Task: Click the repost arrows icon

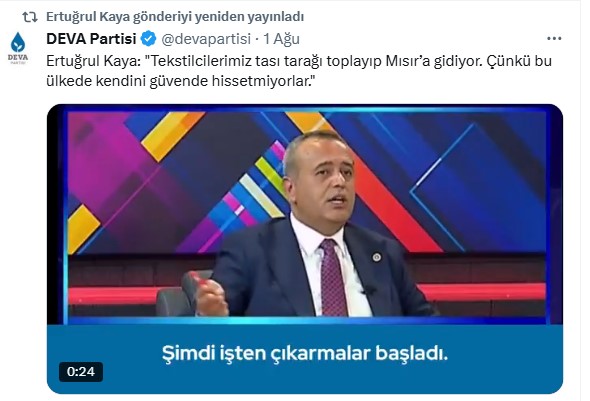Action: point(29,17)
